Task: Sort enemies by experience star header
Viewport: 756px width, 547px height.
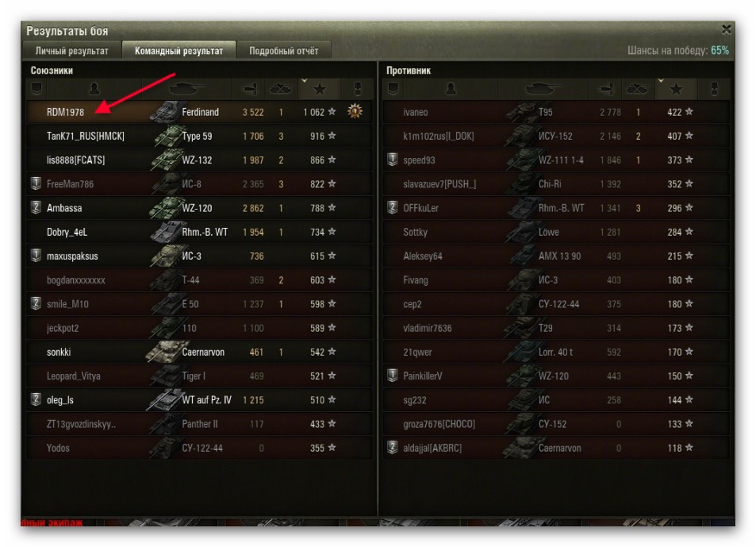Action: tap(676, 89)
